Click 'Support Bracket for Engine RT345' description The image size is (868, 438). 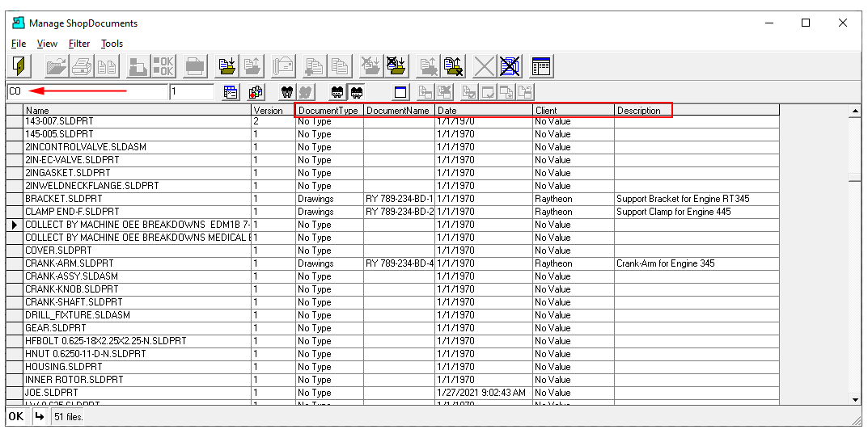point(683,199)
